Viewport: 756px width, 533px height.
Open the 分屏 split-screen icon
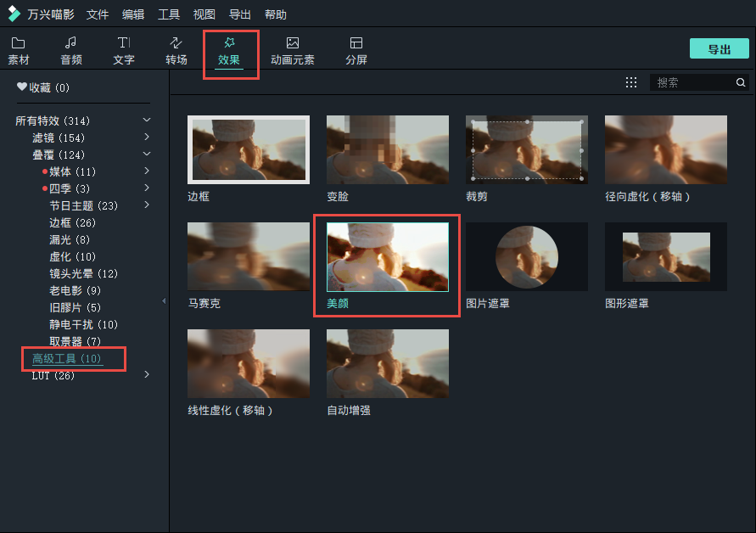tap(356, 48)
